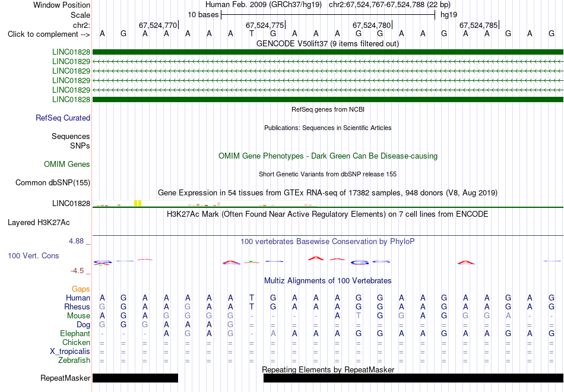
Task: Open '100 vertebrates Basewise Conservation by PhyloP' title
Action: pyautogui.click(x=328, y=242)
